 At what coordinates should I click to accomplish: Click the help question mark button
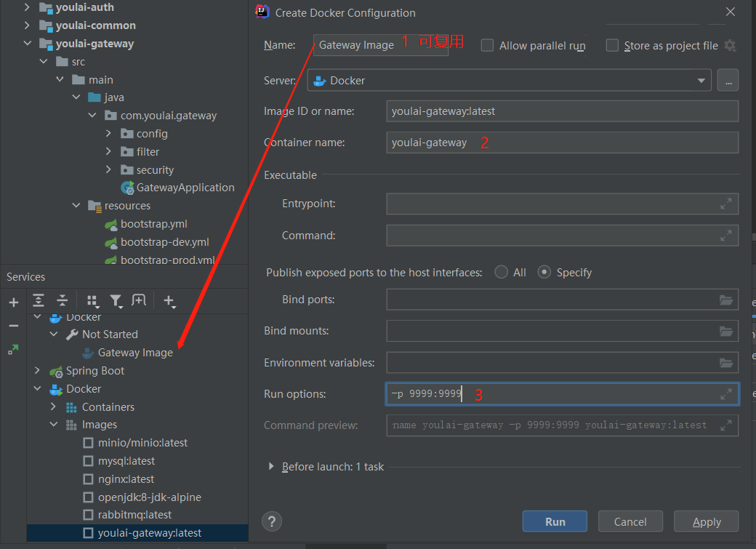pos(272,521)
